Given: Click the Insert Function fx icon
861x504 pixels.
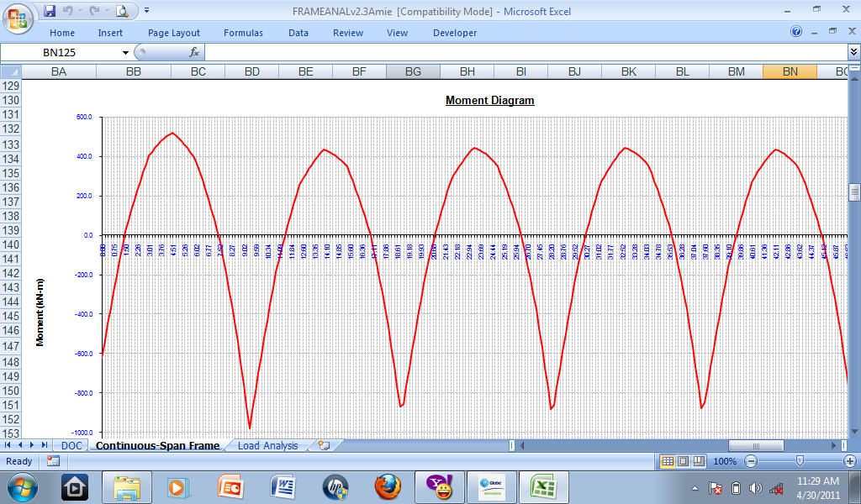Looking at the screenshot, I should [193, 51].
